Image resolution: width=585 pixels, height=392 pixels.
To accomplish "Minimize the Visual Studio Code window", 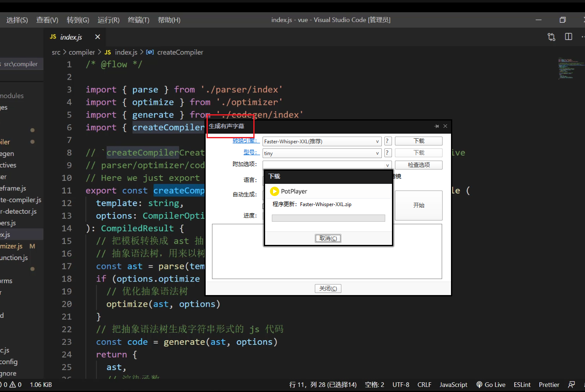I will 538,20.
